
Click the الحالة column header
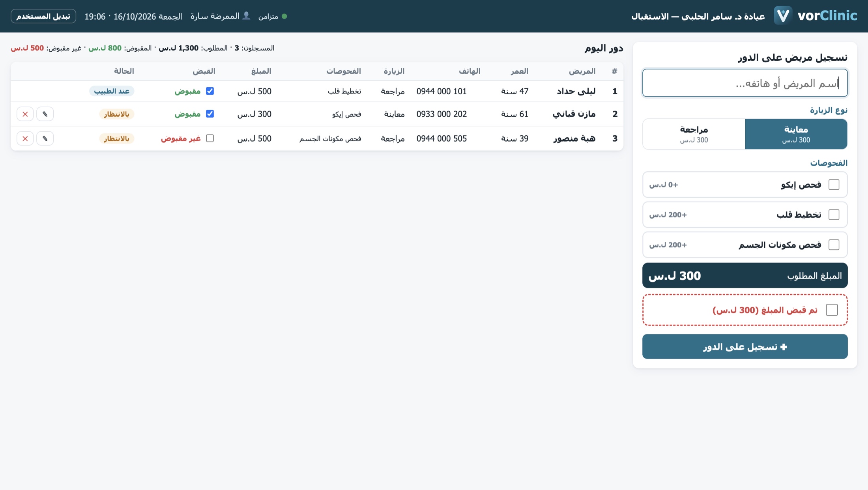coord(124,71)
